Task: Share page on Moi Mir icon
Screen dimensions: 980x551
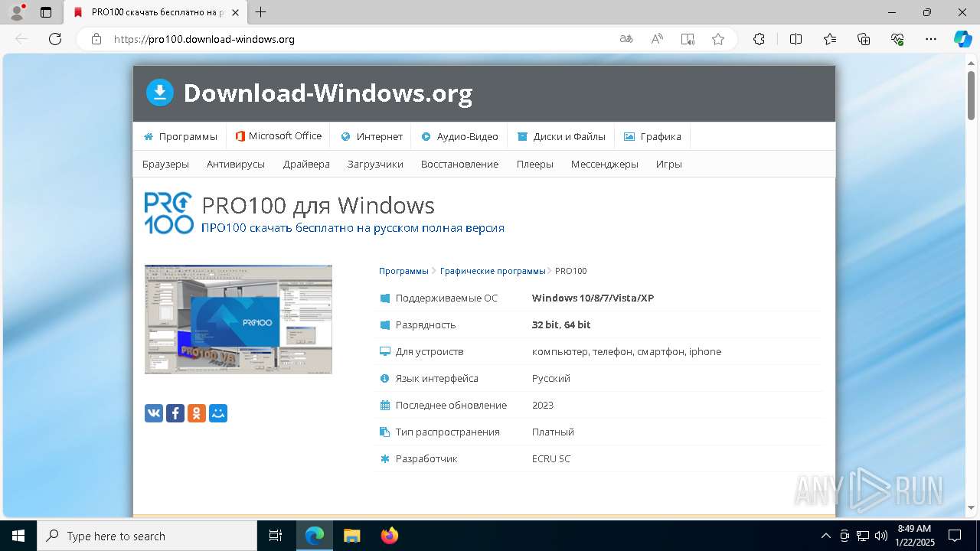Action: point(218,413)
